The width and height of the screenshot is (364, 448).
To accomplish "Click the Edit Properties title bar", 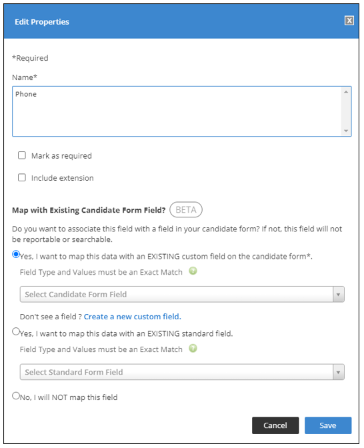I will 181,21.
